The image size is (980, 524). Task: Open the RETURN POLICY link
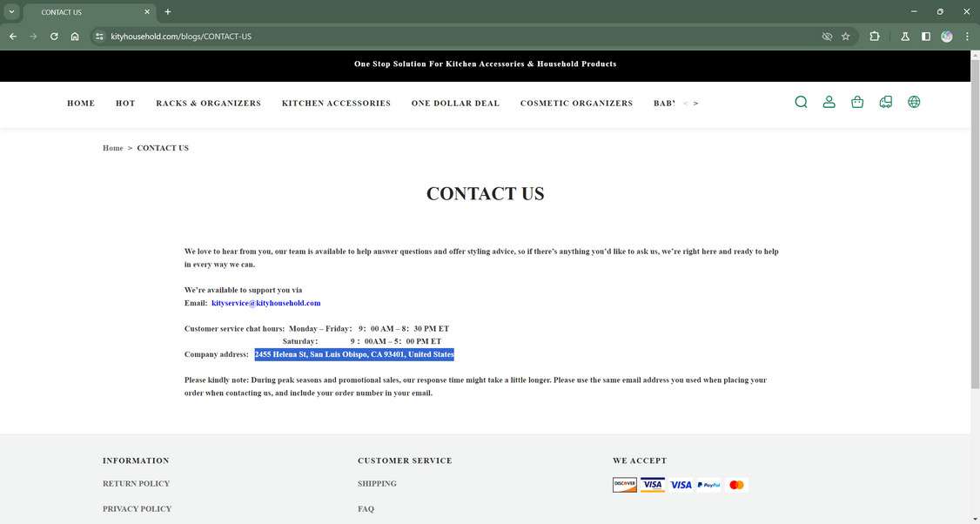coord(137,483)
